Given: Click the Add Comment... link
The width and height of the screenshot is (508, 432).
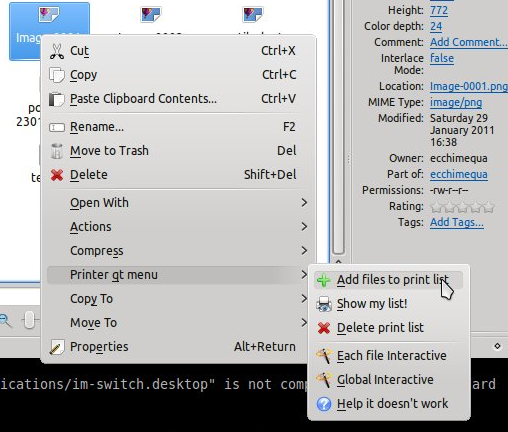Looking at the screenshot, I should [468, 42].
